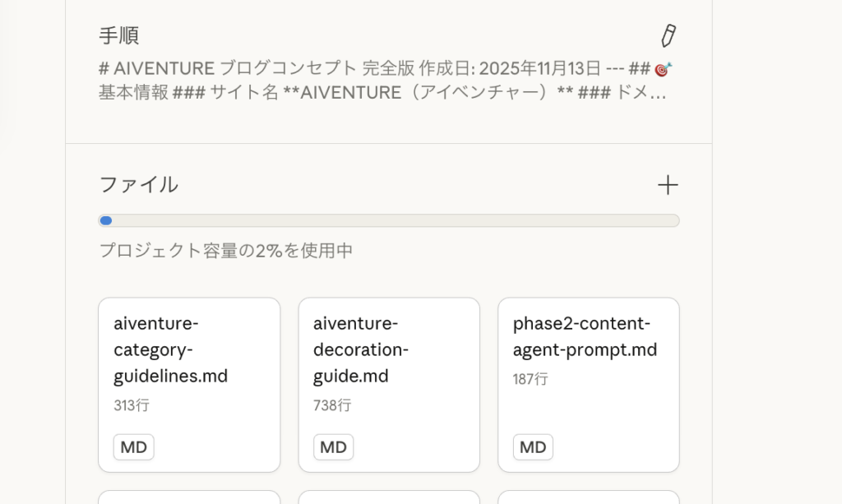Click MD badge on aiventure-category-guidelines.md card
Screen dimensions: 842x504
tap(134, 447)
